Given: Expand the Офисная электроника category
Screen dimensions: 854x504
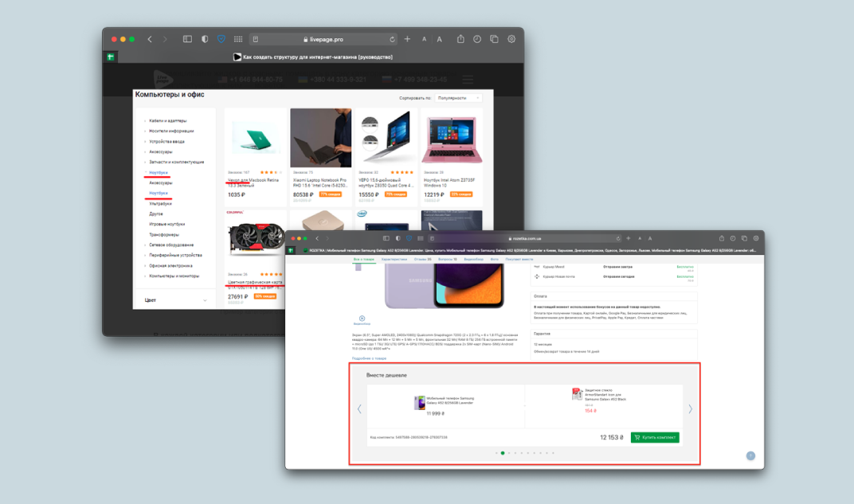Looking at the screenshot, I should pos(170,266).
